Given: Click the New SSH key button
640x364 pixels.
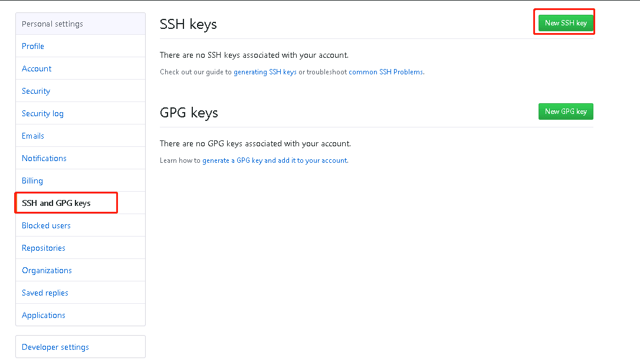Looking at the screenshot, I should [x=563, y=22].
